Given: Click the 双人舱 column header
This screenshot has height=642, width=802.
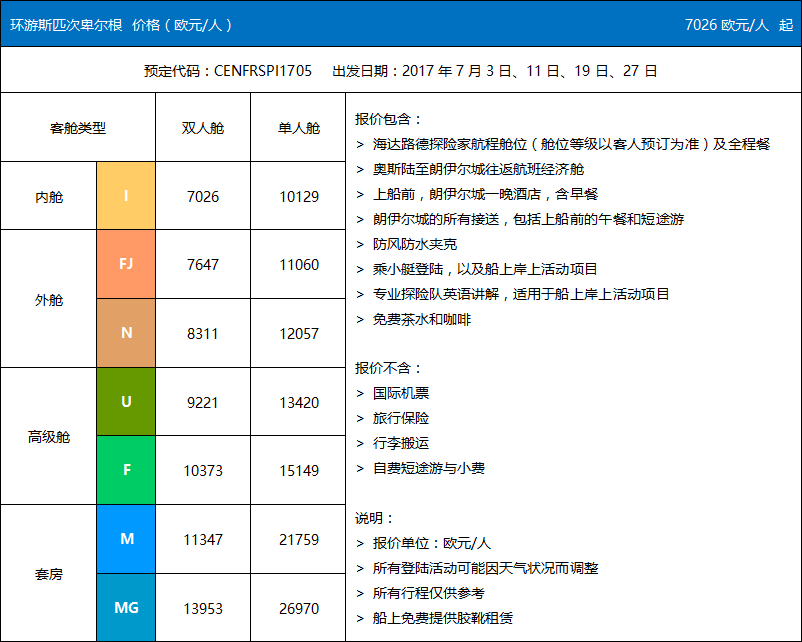Looking at the screenshot, I should 203,128.
